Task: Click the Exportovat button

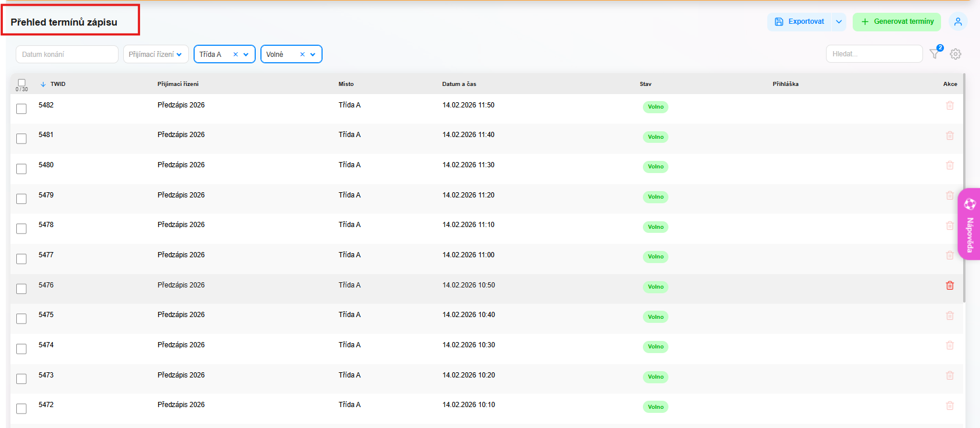Action: click(x=800, y=21)
